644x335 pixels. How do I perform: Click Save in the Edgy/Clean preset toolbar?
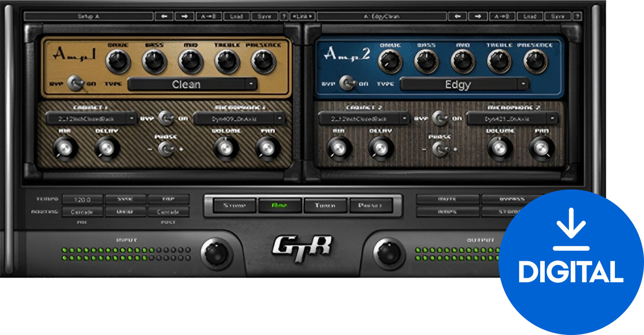pyautogui.click(x=558, y=16)
